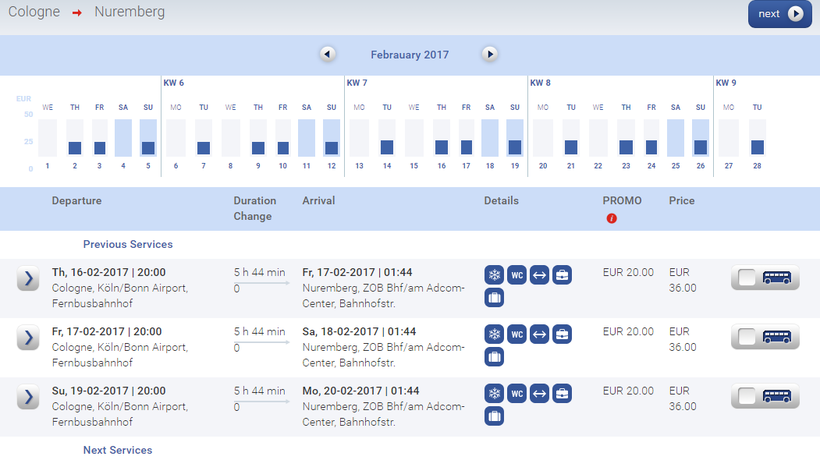Image resolution: width=820 pixels, height=460 pixels.
Task: Go to next month after February 2017
Action: pyautogui.click(x=489, y=54)
